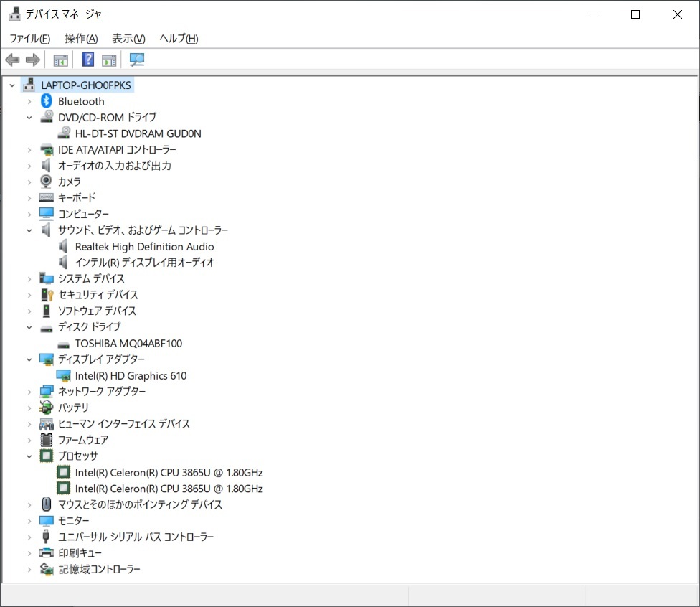Click the Bluetooth category icon

coord(47,101)
